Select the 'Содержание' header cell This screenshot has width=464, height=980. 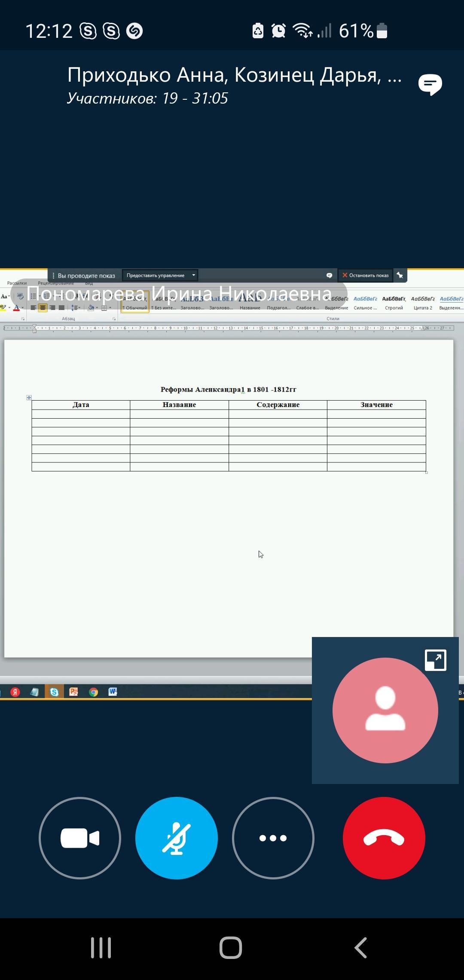(x=278, y=405)
